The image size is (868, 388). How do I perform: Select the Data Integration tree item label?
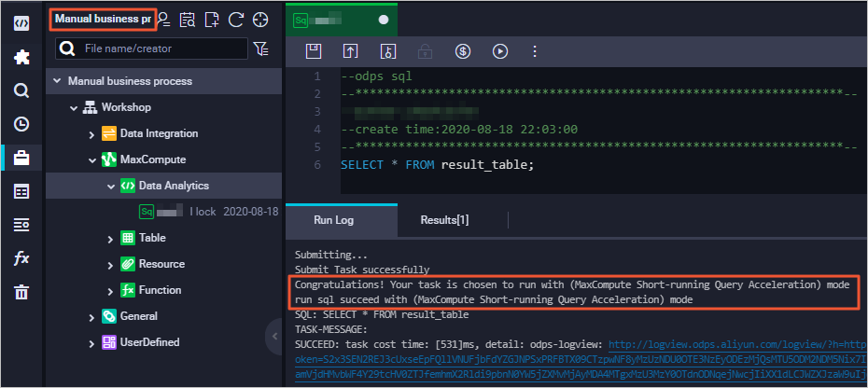(159, 133)
